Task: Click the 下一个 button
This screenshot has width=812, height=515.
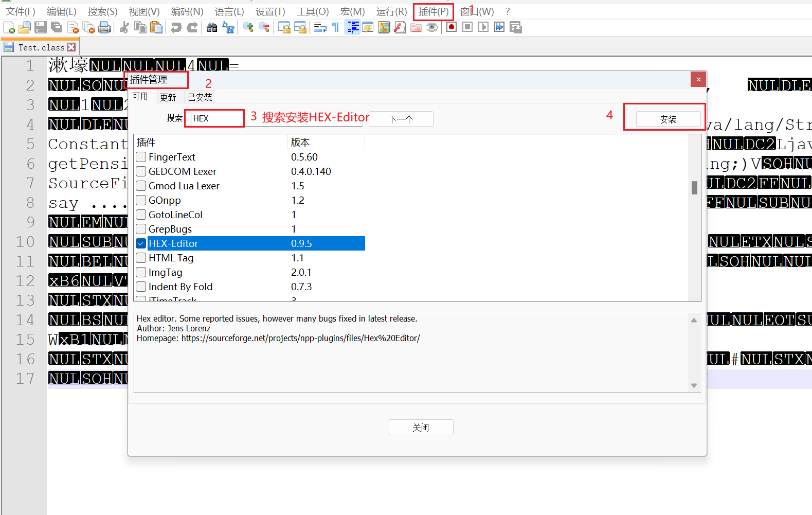Action: coord(401,119)
